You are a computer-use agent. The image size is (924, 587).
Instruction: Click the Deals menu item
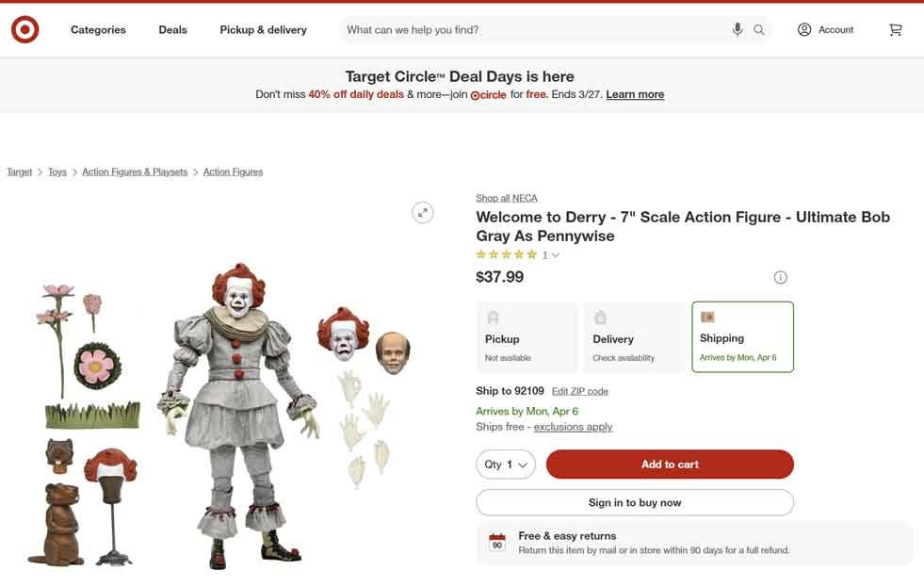click(x=172, y=29)
